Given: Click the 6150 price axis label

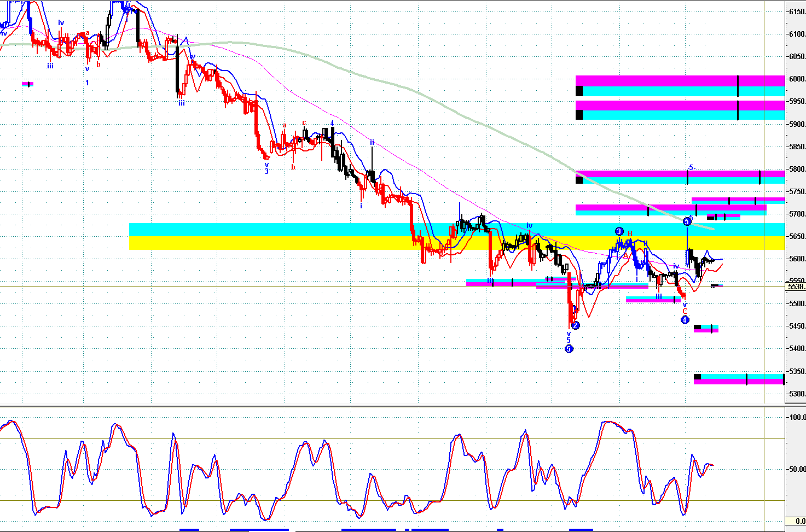Looking at the screenshot, I should pos(797,11).
